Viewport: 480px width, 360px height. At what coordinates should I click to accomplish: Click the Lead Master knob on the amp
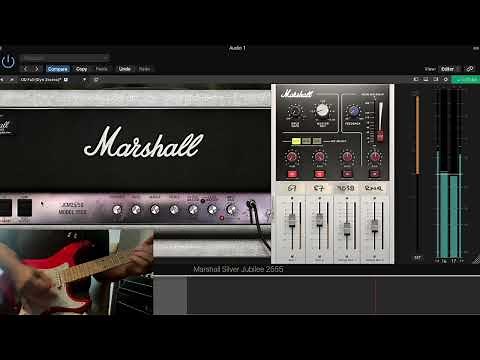click(x=212, y=210)
